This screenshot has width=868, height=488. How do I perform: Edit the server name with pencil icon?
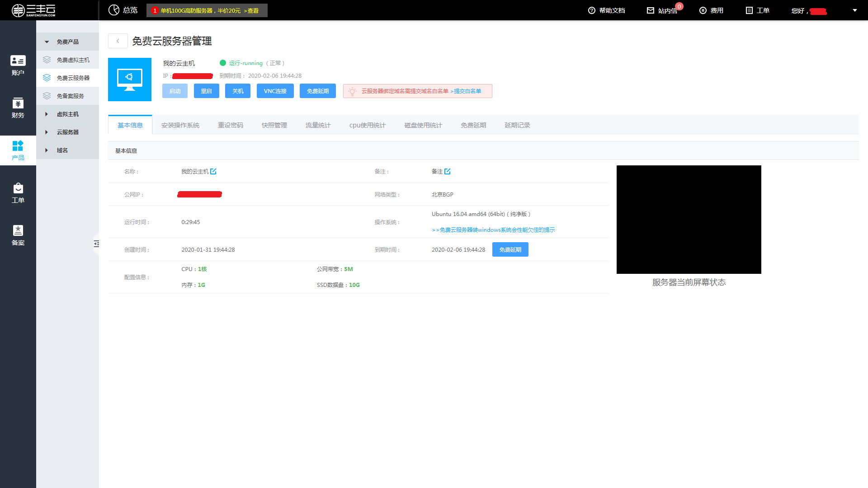tap(214, 171)
